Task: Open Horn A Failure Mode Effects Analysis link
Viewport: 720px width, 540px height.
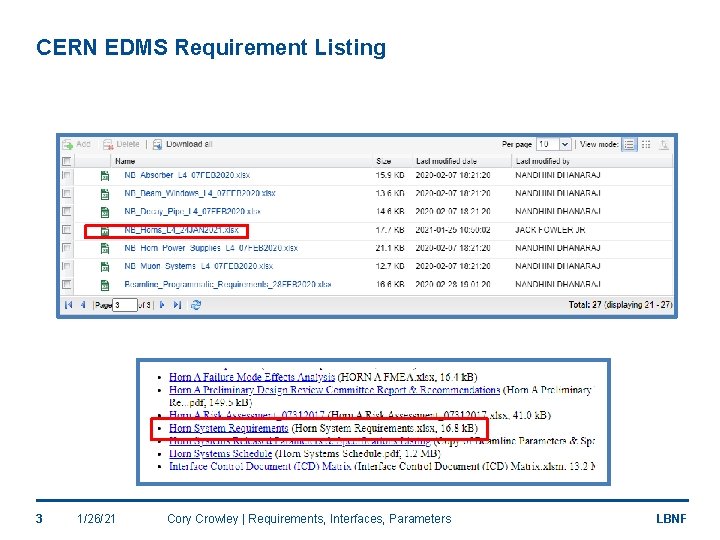Action: coord(252,377)
